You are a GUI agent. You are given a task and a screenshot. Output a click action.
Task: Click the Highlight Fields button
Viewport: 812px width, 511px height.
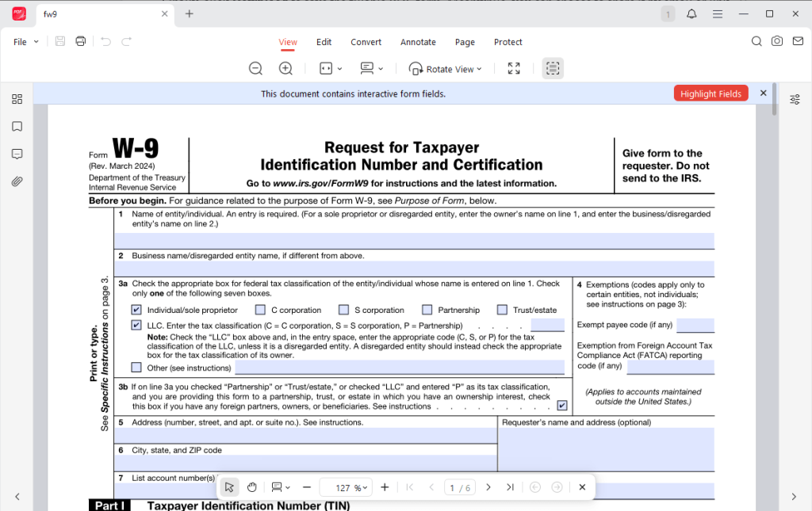point(711,93)
